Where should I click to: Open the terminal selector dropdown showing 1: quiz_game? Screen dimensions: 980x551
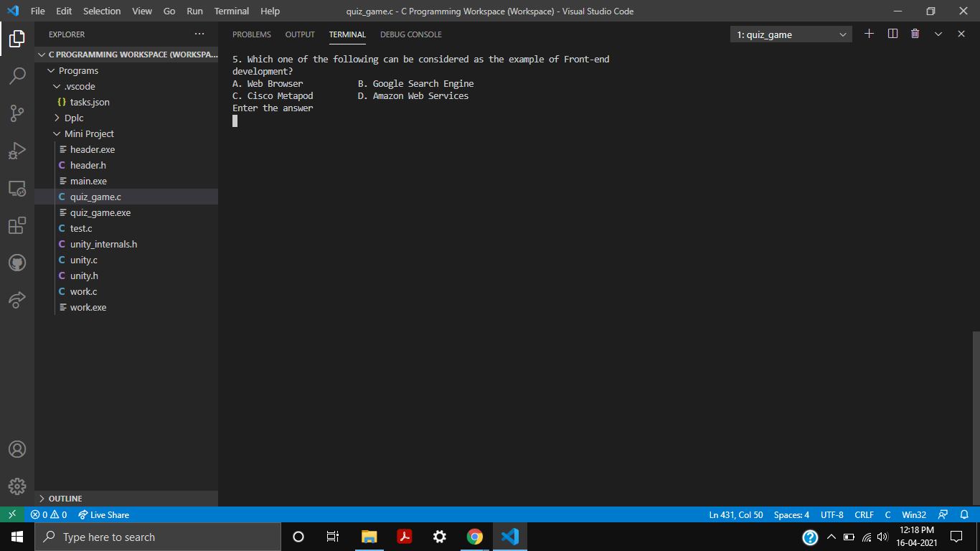tap(791, 34)
